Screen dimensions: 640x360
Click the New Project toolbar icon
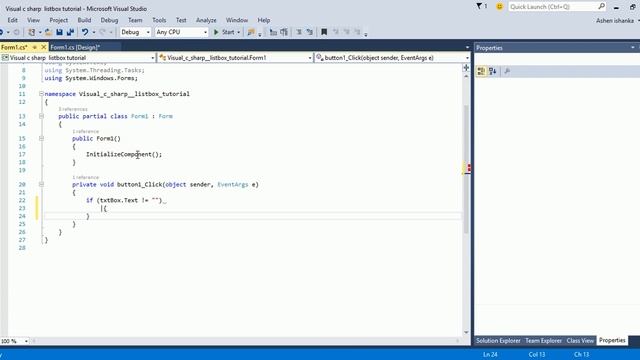tap(31, 32)
